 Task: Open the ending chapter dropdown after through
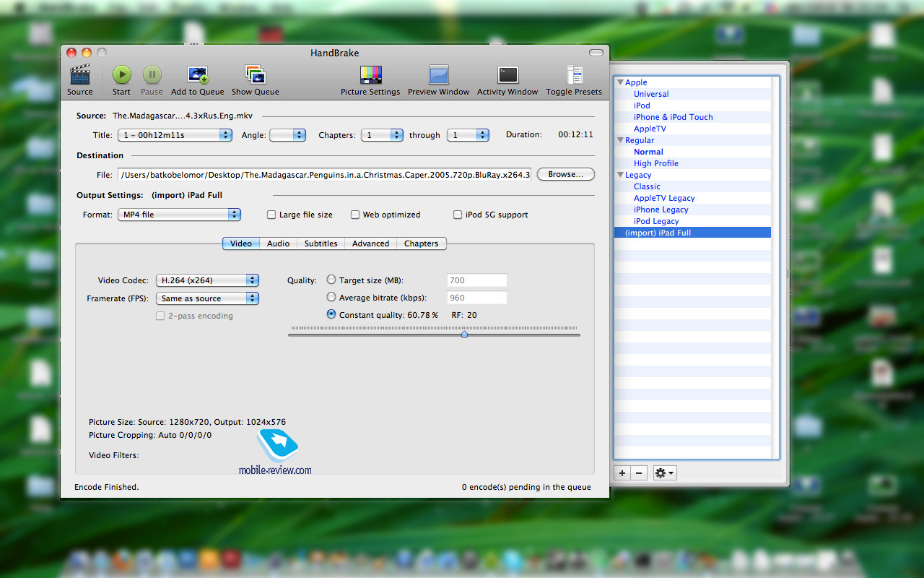click(x=468, y=135)
